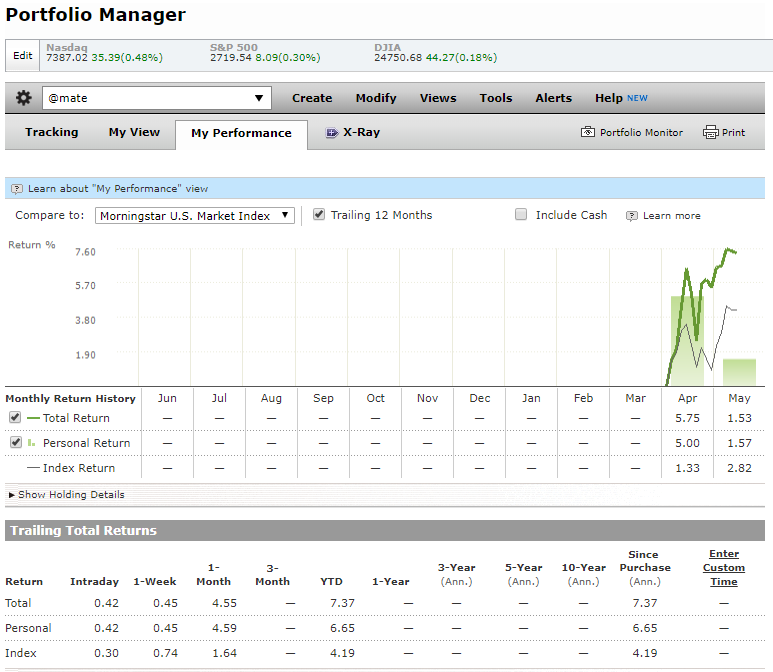Click the help icon beside Learn more
Screen dimensions: 773x672
(x=632, y=216)
